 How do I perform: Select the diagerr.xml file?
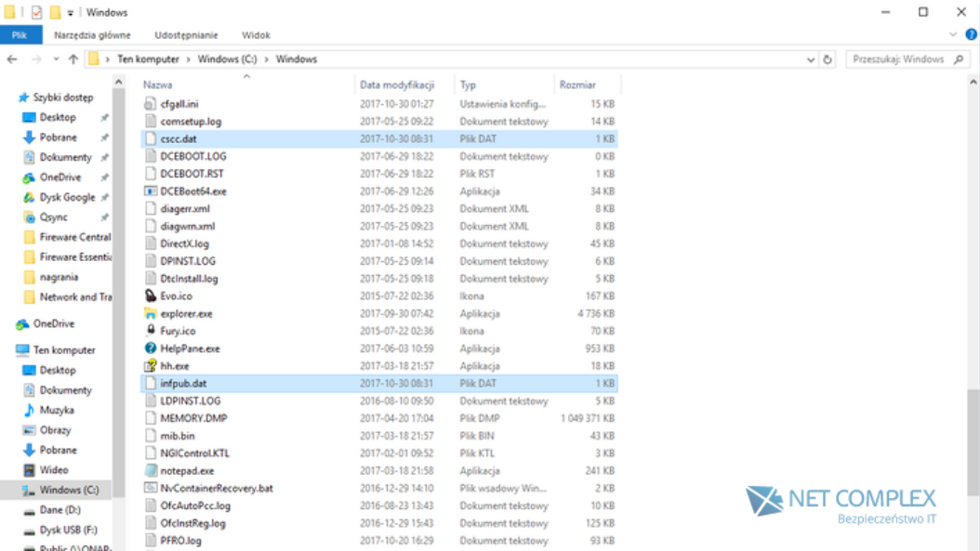185,209
